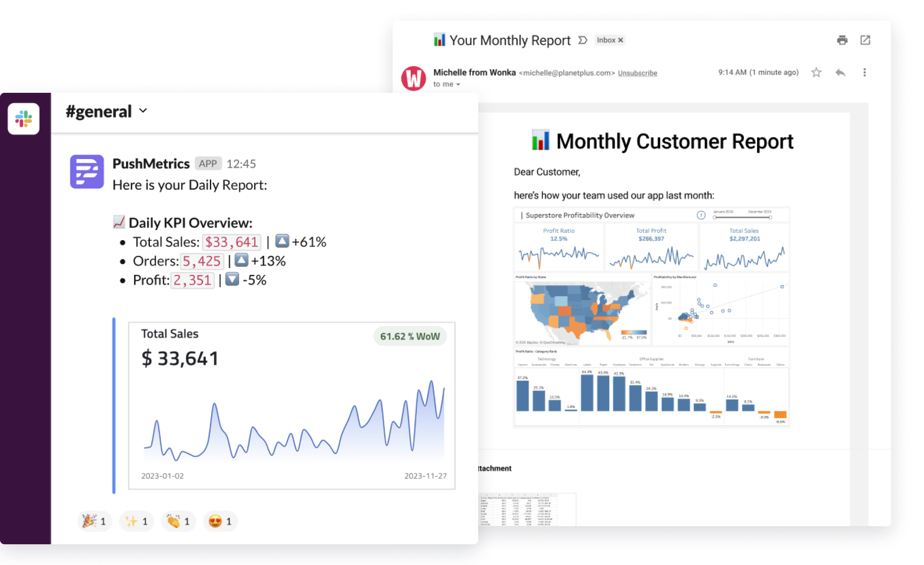
Task: Open the PushMetrics app avatar
Action: pos(87,172)
